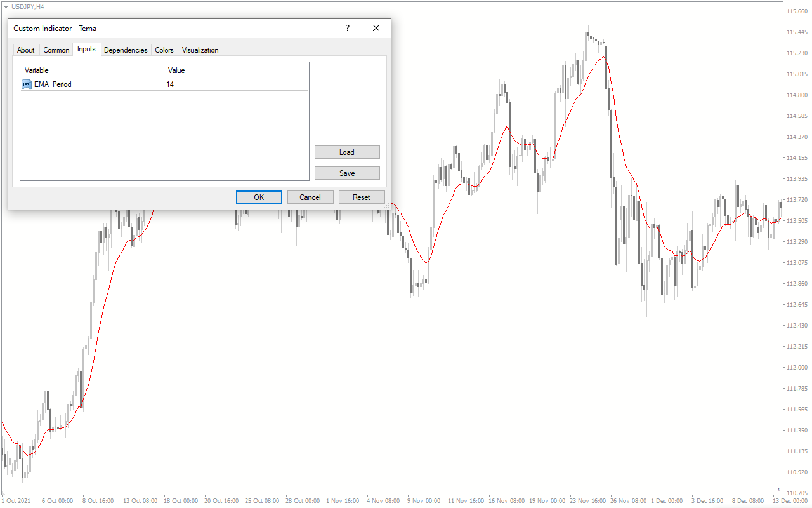This screenshot has width=812, height=508.
Task: Open the Dependencies tab
Action: click(126, 50)
